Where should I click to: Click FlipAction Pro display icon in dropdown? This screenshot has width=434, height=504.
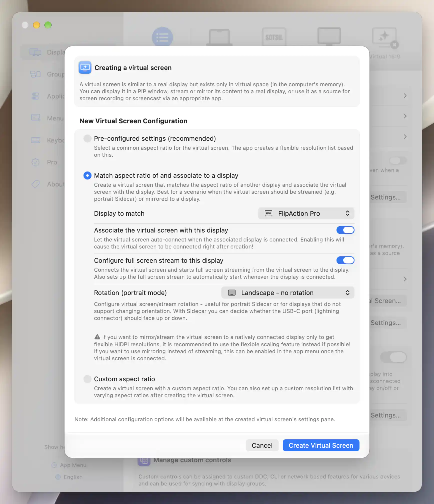click(x=268, y=213)
